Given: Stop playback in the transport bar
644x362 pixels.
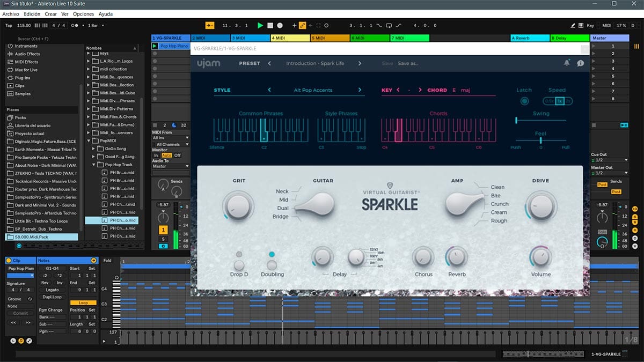Looking at the screenshot, I should [x=270, y=25].
